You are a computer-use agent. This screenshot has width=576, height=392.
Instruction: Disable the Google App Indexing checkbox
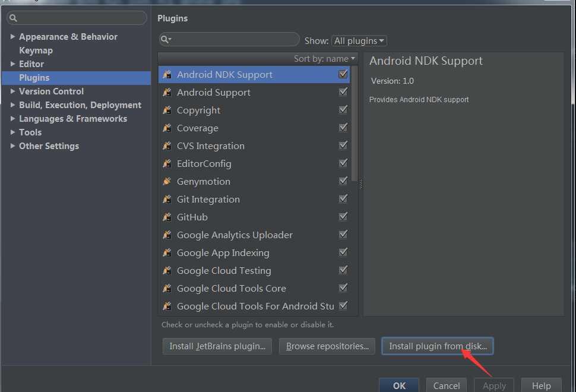(343, 252)
